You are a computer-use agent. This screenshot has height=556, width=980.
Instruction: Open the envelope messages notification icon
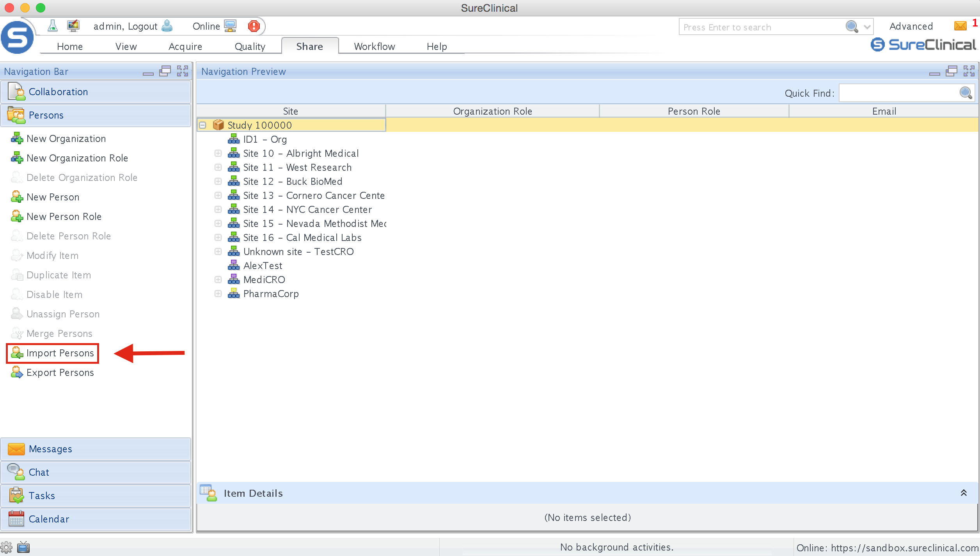pos(960,26)
